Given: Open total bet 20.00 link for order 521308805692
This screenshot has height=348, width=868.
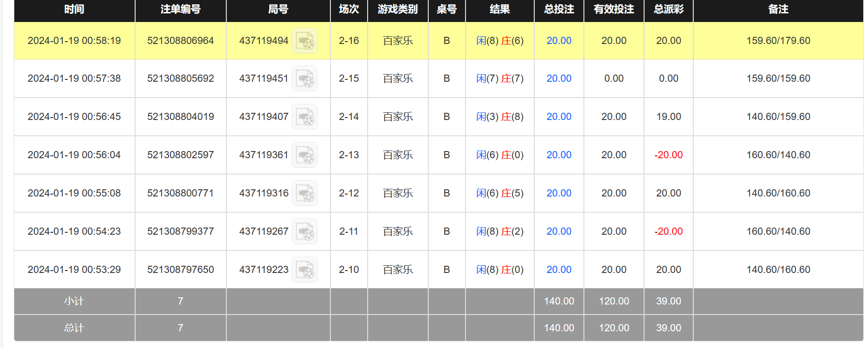Looking at the screenshot, I should [x=559, y=78].
